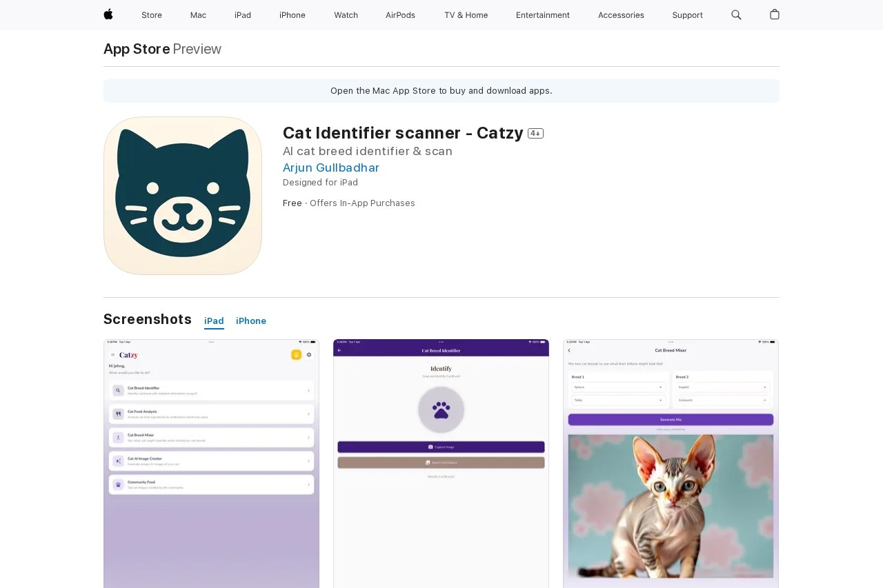The height and width of the screenshot is (588, 883).
Task: Open the Cat Breed Mixer screenshot
Action: (x=671, y=463)
